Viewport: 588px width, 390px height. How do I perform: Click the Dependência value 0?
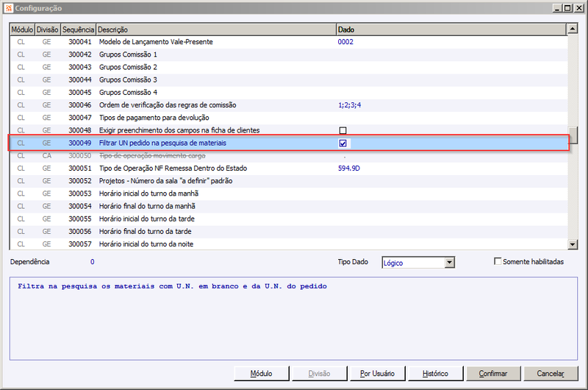[x=93, y=262]
